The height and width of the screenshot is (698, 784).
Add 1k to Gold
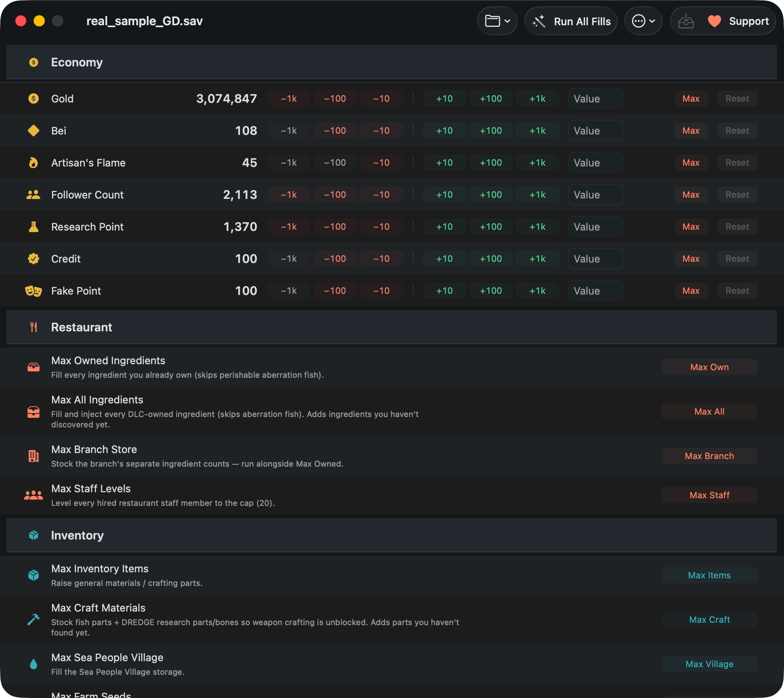pyautogui.click(x=538, y=98)
